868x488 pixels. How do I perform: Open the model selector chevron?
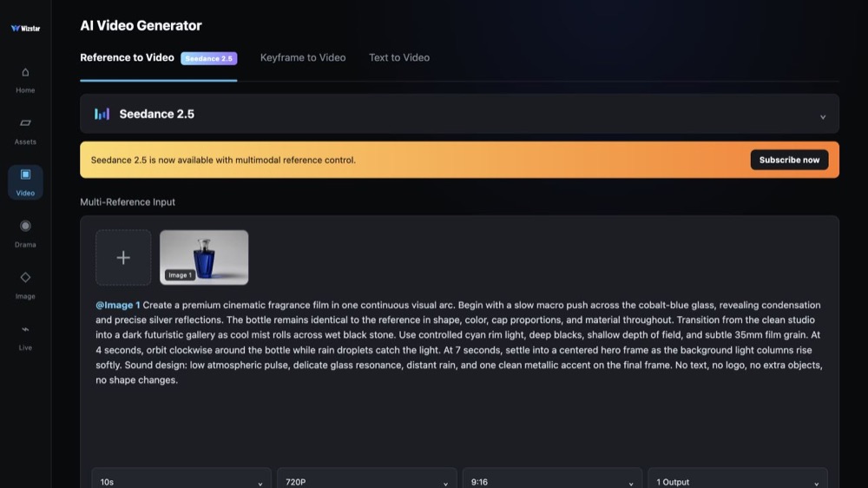point(823,117)
